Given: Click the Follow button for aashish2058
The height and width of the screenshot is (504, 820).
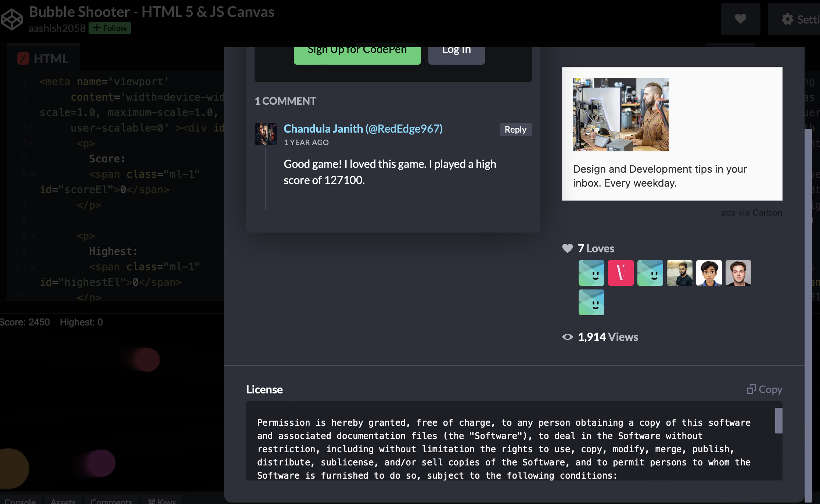Looking at the screenshot, I should click(110, 28).
